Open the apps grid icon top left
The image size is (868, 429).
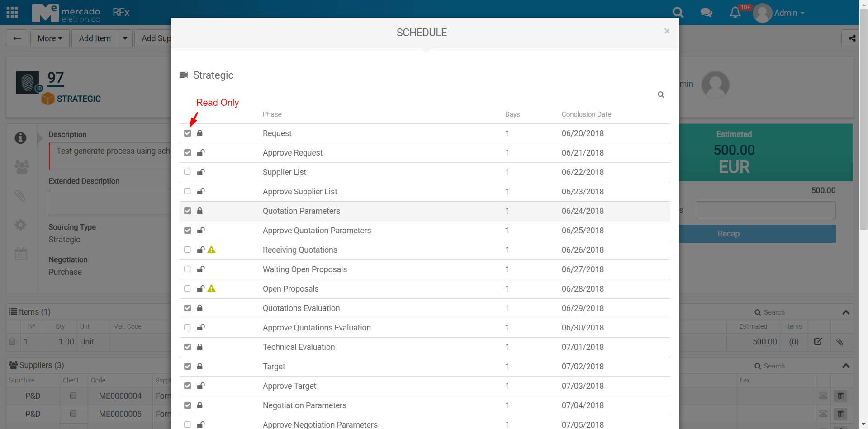[12, 12]
